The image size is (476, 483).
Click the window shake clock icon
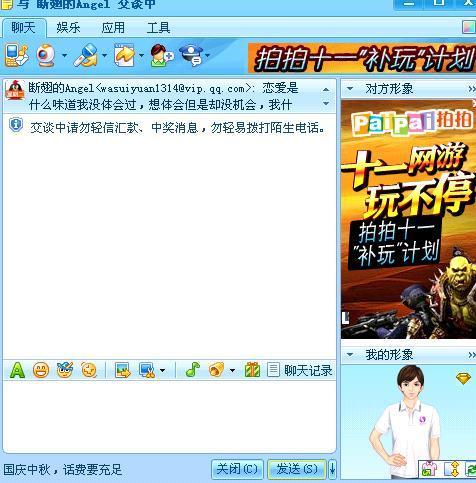point(89,370)
